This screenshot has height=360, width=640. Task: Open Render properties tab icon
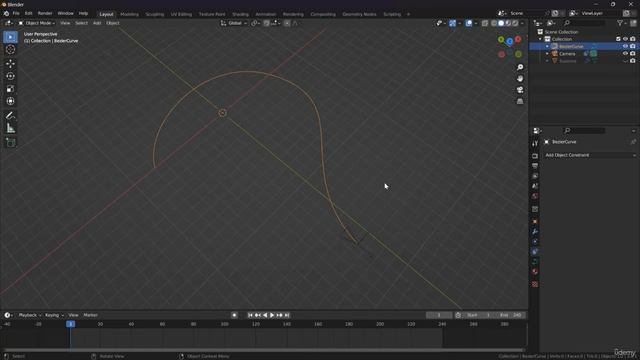[535, 156]
